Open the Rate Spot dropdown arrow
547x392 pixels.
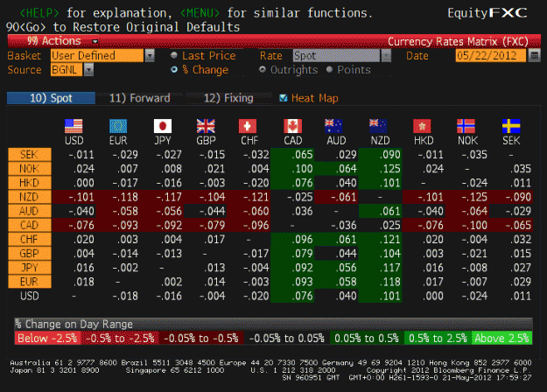coord(386,55)
